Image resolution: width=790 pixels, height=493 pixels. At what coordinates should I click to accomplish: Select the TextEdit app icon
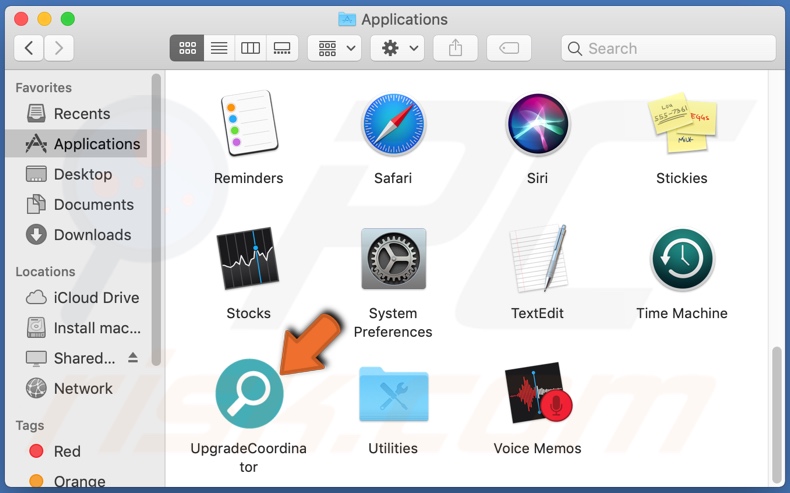[538, 258]
